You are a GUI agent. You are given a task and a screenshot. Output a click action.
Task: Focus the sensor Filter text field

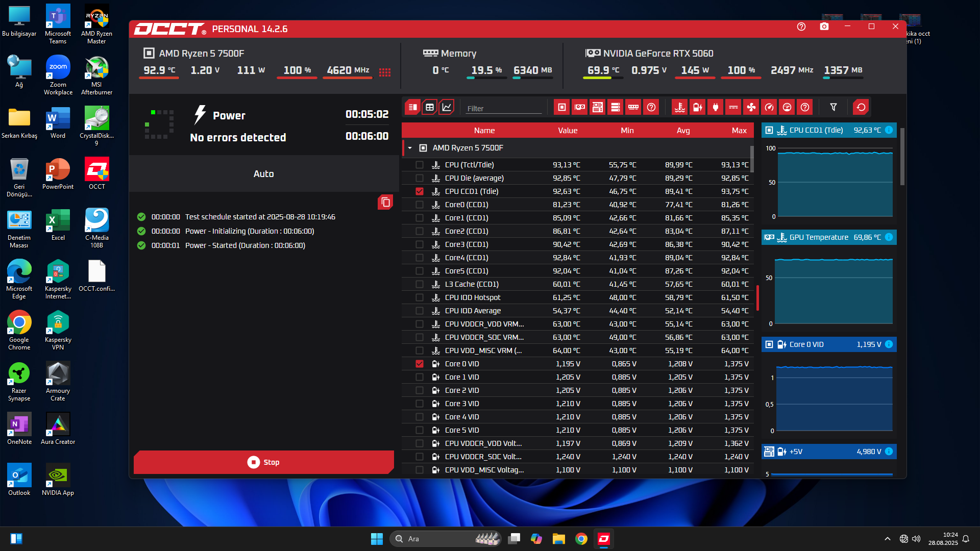click(x=503, y=108)
